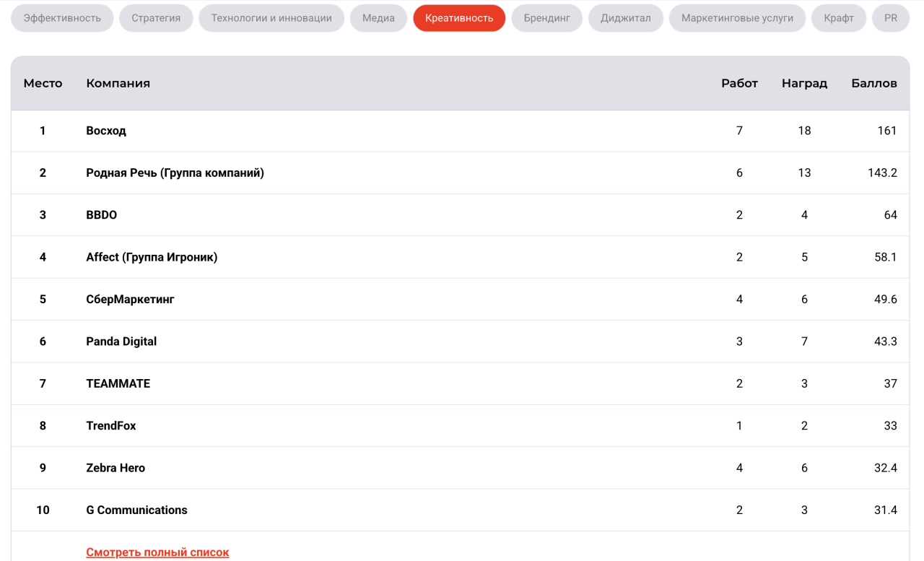
Task: Open the Стратегия category tab
Action: 156,18
